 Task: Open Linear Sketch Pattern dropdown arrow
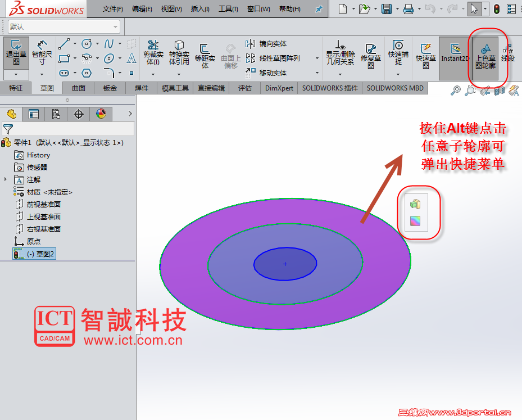click(x=317, y=58)
